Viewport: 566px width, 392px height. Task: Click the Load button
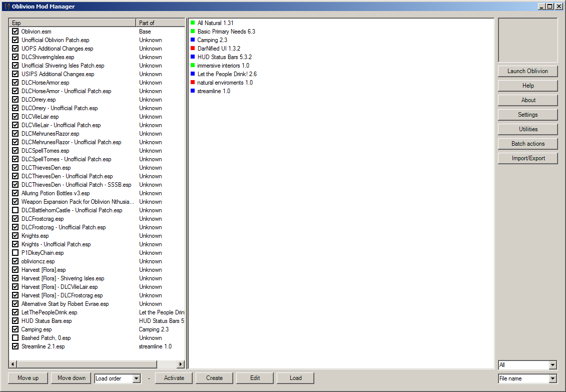[x=295, y=378]
